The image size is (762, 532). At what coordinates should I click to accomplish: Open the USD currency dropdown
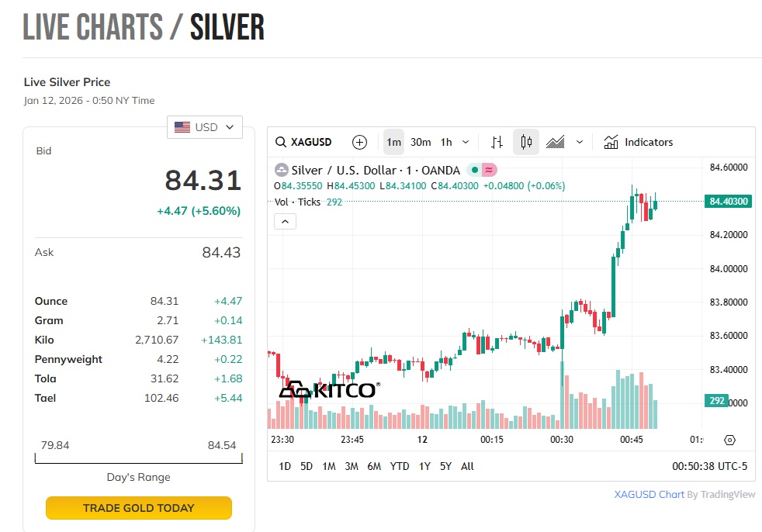click(205, 127)
